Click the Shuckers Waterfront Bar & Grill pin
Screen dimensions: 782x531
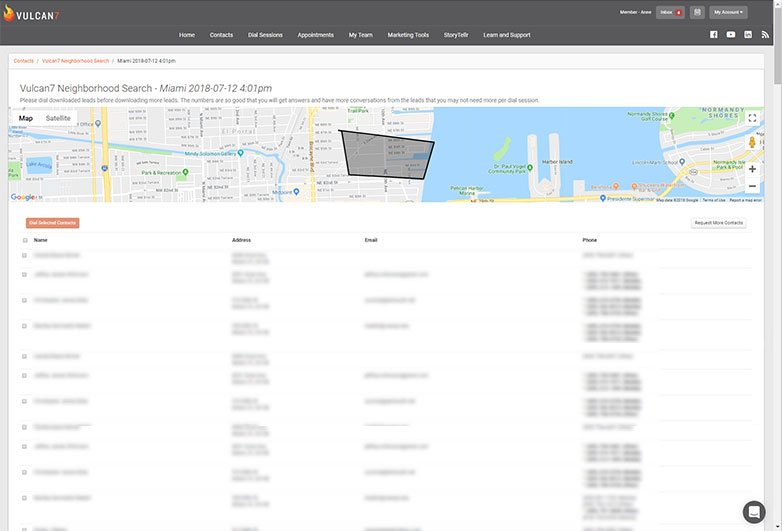(x=634, y=186)
